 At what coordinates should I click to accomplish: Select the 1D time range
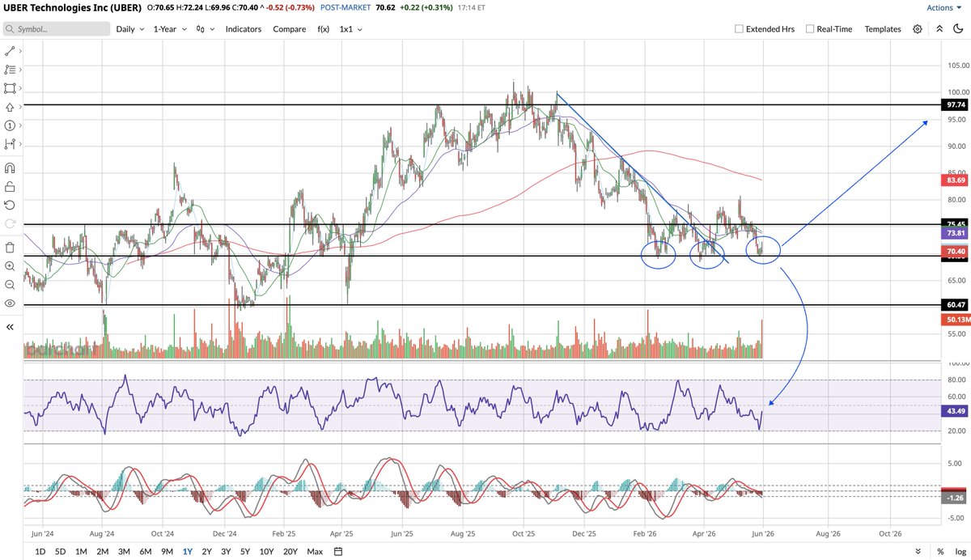pyautogui.click(x=40, y=551)
